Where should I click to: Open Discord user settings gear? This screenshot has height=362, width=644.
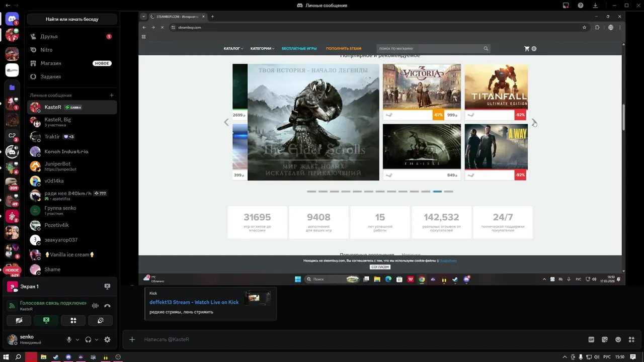(x=107, y=339)
